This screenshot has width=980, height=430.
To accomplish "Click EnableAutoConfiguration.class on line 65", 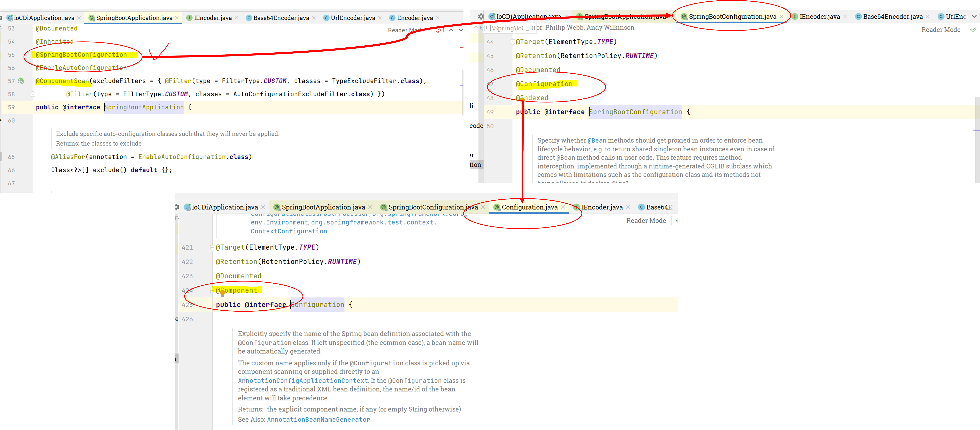I will (193, 157).
